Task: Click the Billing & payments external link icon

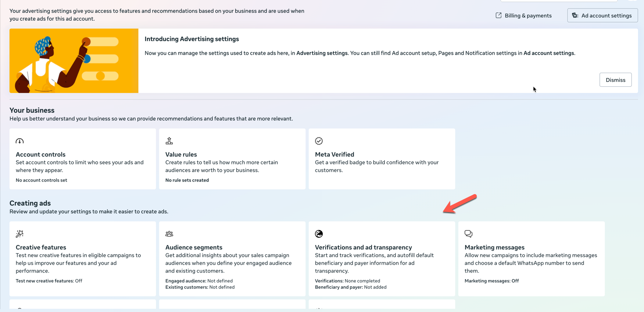Action: [x=499, y=16]
